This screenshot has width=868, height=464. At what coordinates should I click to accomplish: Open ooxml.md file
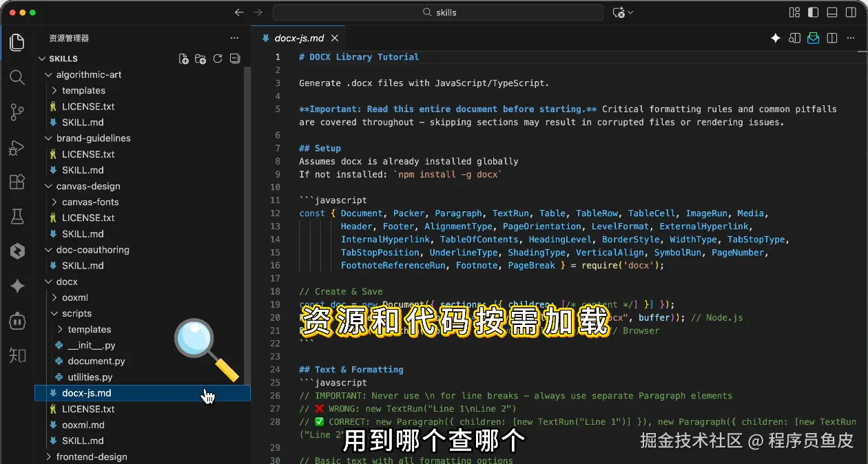click(83, 425)
